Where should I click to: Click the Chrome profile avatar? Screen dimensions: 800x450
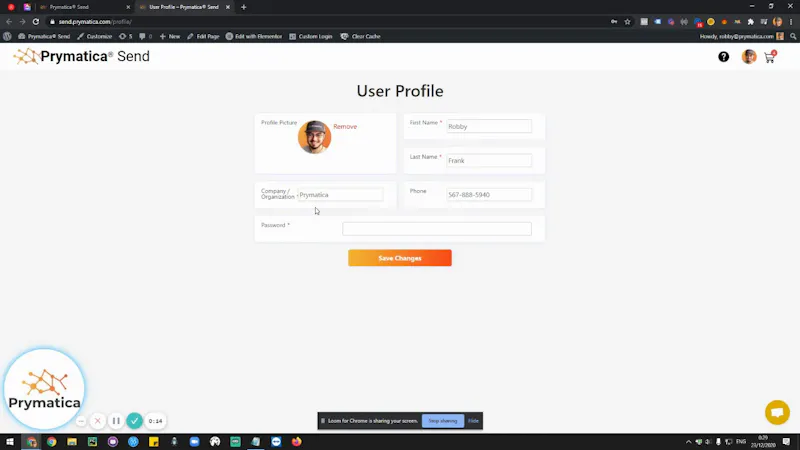point(778,22)
